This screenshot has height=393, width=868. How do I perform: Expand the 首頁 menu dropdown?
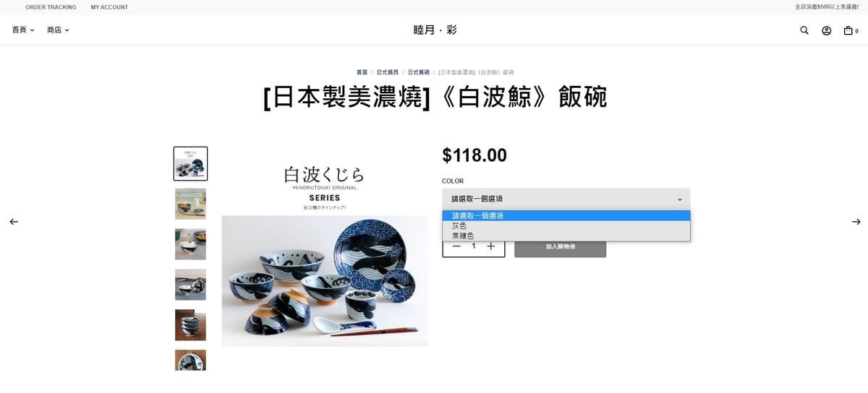pos(23,30)
